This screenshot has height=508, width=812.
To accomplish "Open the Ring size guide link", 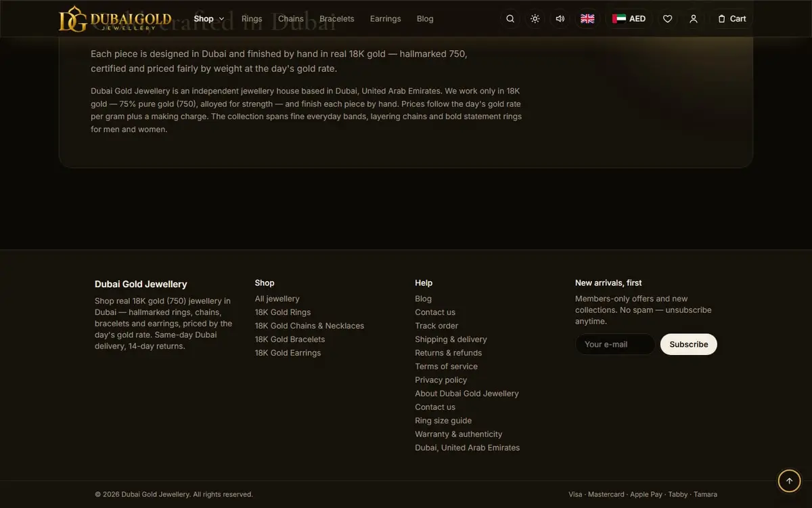I will click(x=443, y=421).
